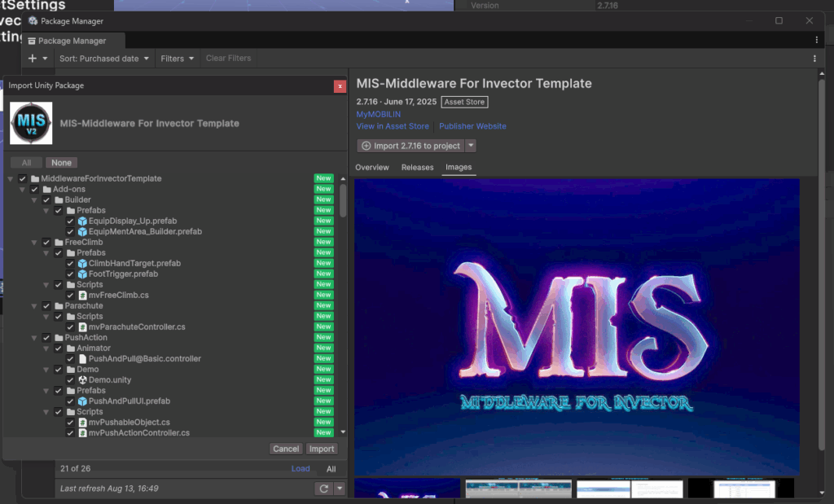
Task: Click the mvFreeClimb.cs script icon
Action: (x=81, y=296)
